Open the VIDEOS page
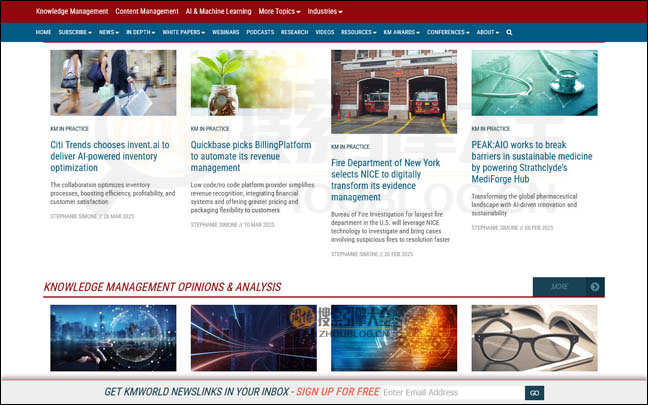Image resolution: width=648 pixels, height=405 pixels. (x=325, y=32)
